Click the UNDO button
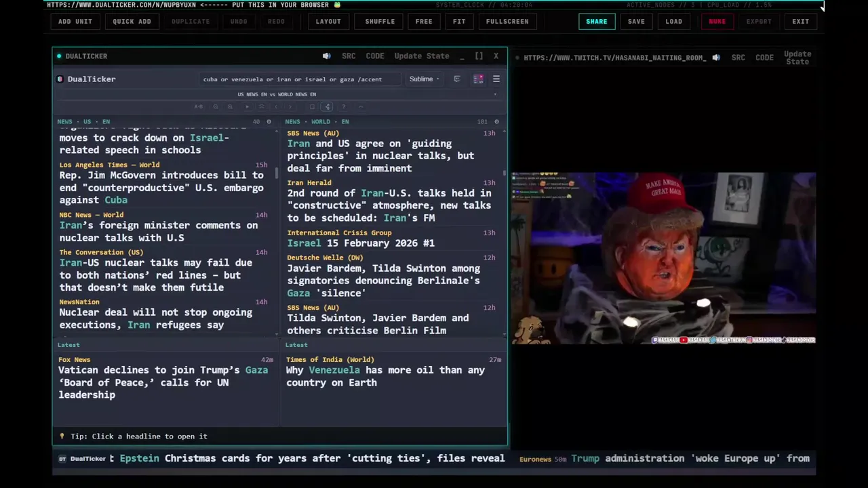The height and width of the screenshot is (488, 868). (x=239, y=21)
